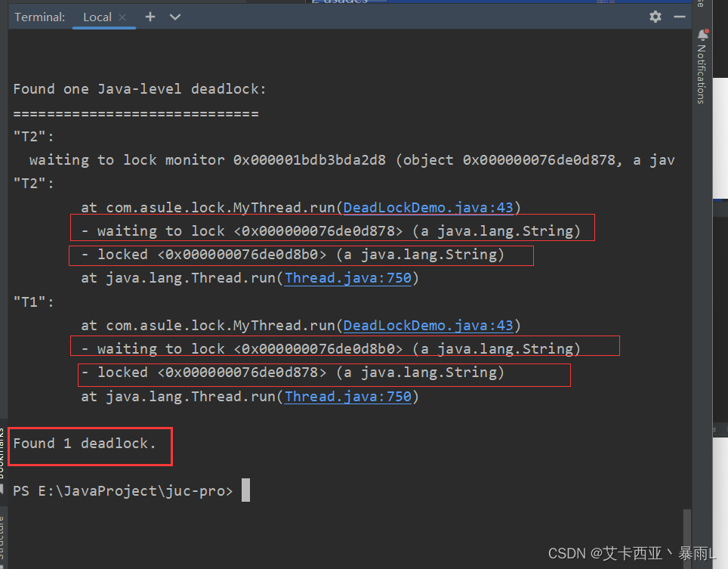Image resolution: width=728 pixels, height=569 pixels.
Task: Click 'waiting to lock <0x000000076de0d878>' line
Action: point(331,231)
